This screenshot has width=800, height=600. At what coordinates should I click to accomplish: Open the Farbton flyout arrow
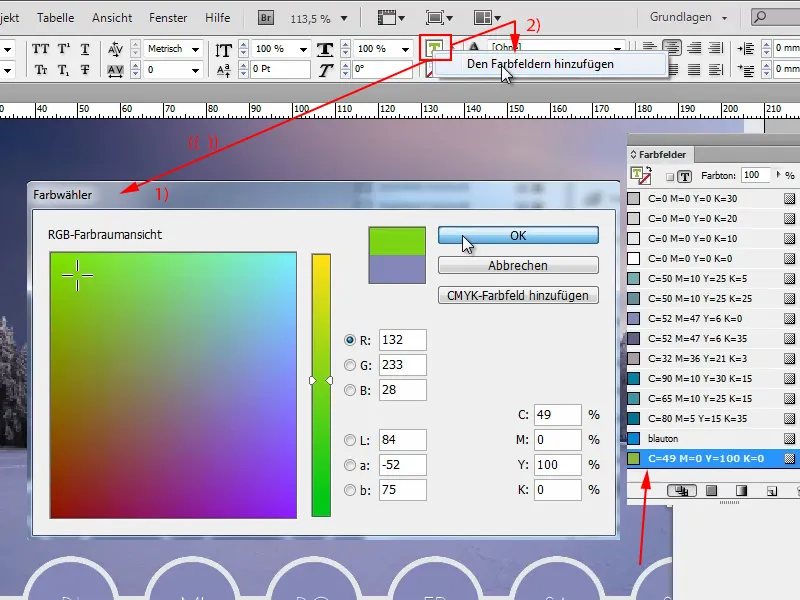pyautogui.click(x=778, y=174)
